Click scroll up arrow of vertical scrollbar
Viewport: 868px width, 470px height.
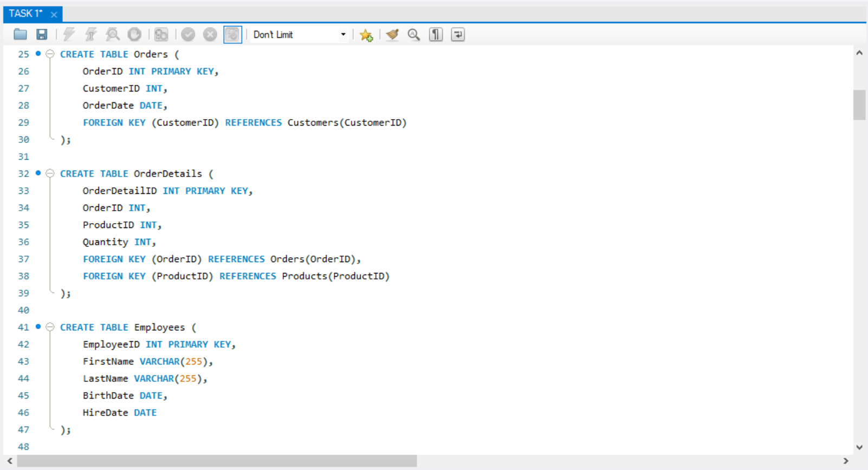859,53
